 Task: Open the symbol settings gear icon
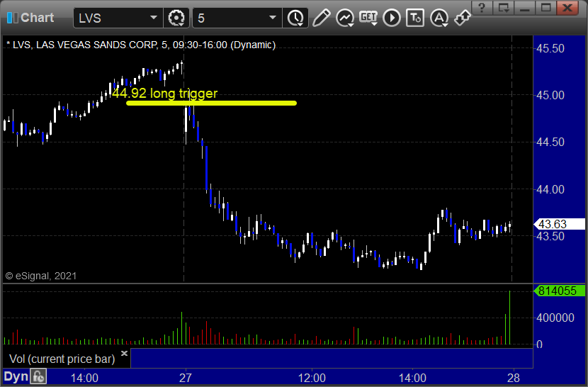176,18
